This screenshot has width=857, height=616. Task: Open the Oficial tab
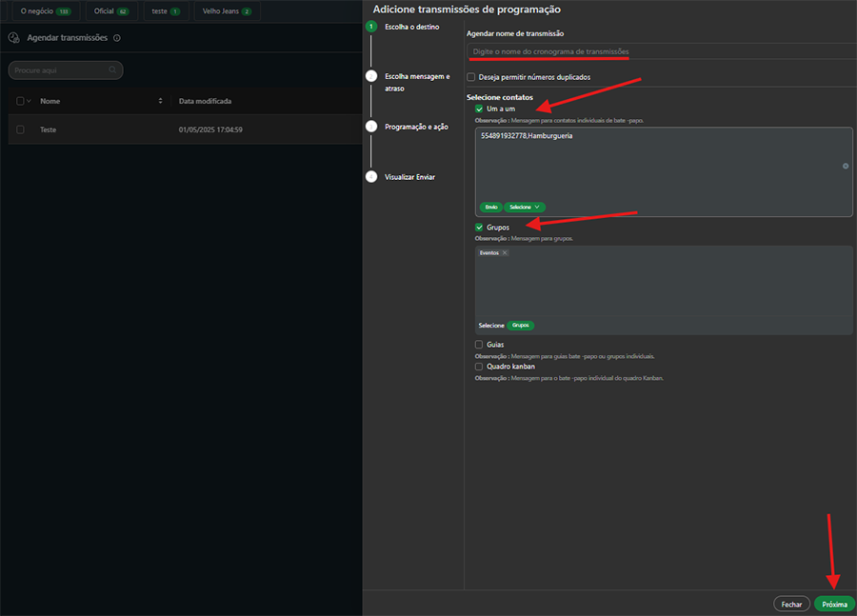[110, 11]
